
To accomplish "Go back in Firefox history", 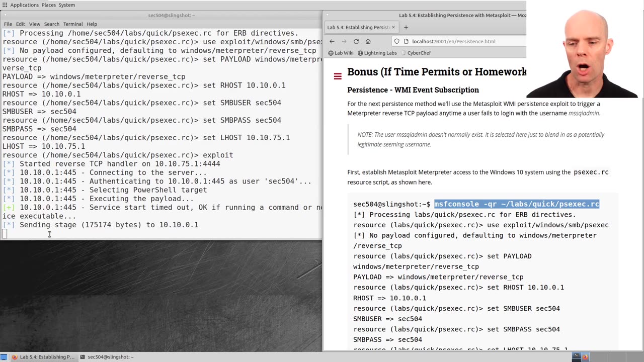I will pos(332,41).
